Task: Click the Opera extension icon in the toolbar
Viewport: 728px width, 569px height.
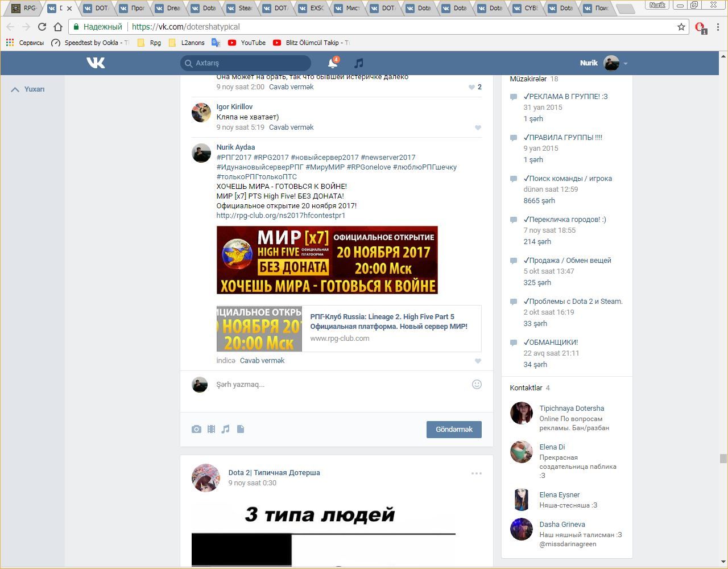Action: pos(700,27)
